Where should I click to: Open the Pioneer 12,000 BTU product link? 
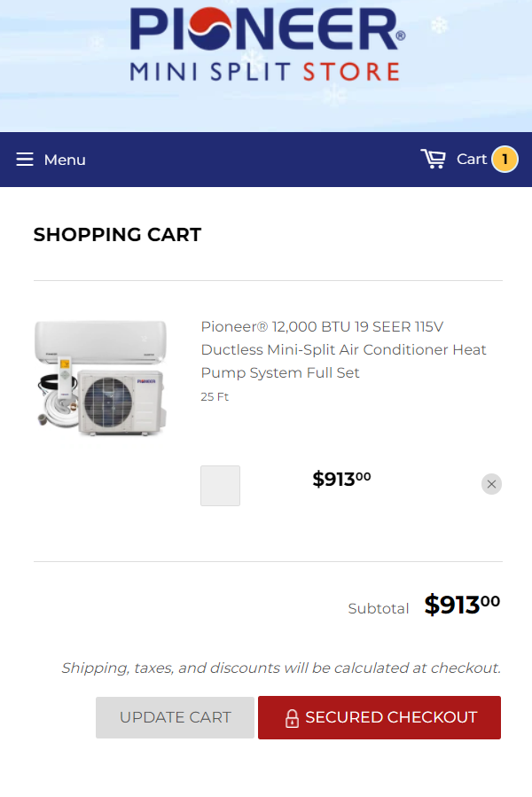(x=343, y=349)
